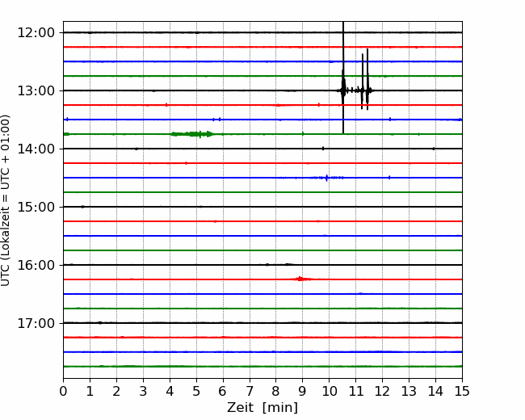Click the blue signal wiggle near 10 minutes
The height and width of the screenshot is (420, 525).
coord(326,178)
